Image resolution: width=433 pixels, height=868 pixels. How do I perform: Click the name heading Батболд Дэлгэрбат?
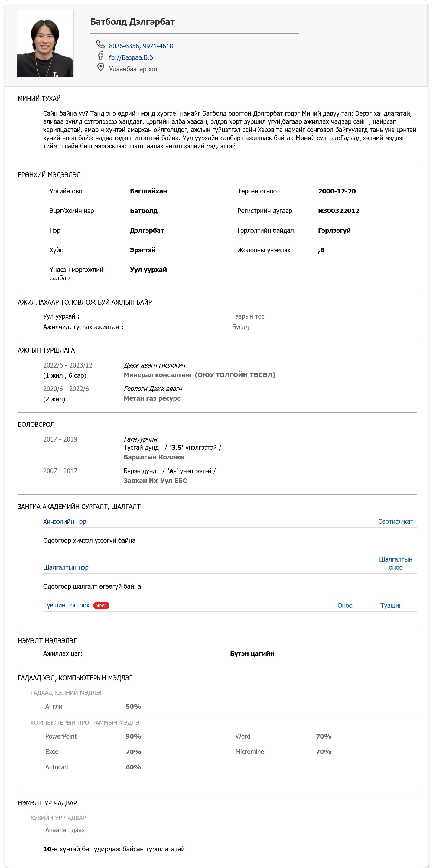click(x=132, y=22)
